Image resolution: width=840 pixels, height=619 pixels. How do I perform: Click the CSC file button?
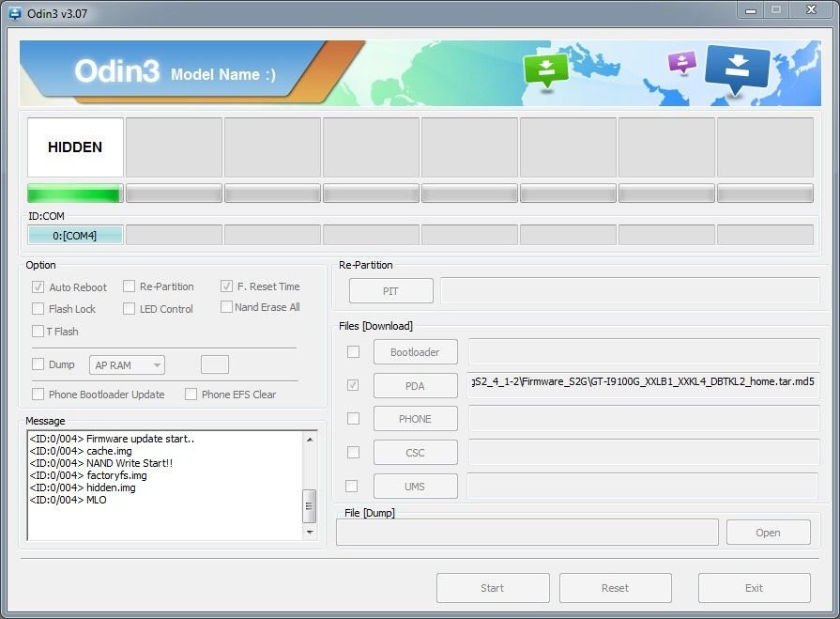tap(415, 453)
